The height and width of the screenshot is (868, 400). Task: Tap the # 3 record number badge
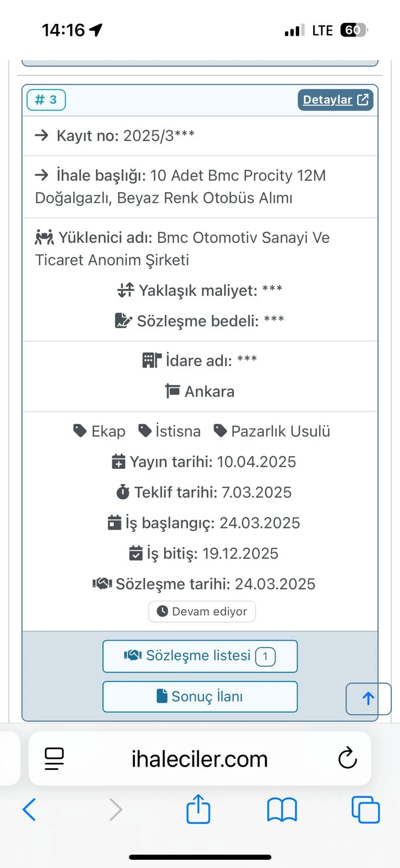[46, 100]
